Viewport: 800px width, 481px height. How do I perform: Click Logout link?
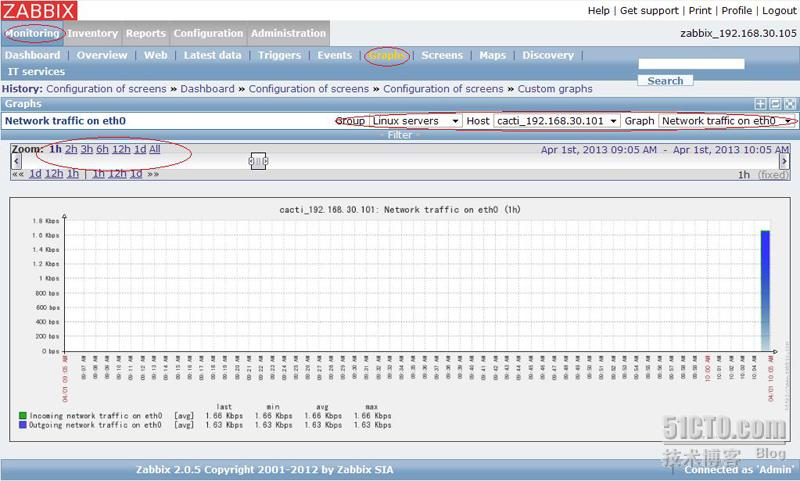click(x=779, y=11)
